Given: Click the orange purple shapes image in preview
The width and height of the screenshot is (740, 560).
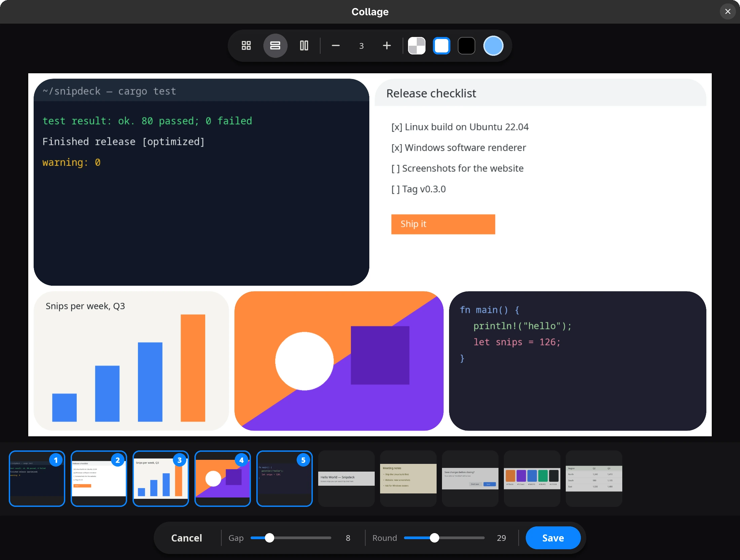Looking at the screenshot, I should pos(339,361).
